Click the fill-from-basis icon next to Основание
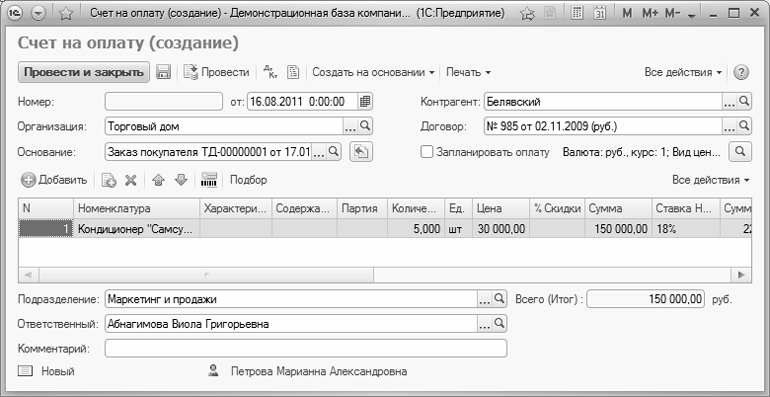This screenshot has height=397, width=770. point(361,152)
